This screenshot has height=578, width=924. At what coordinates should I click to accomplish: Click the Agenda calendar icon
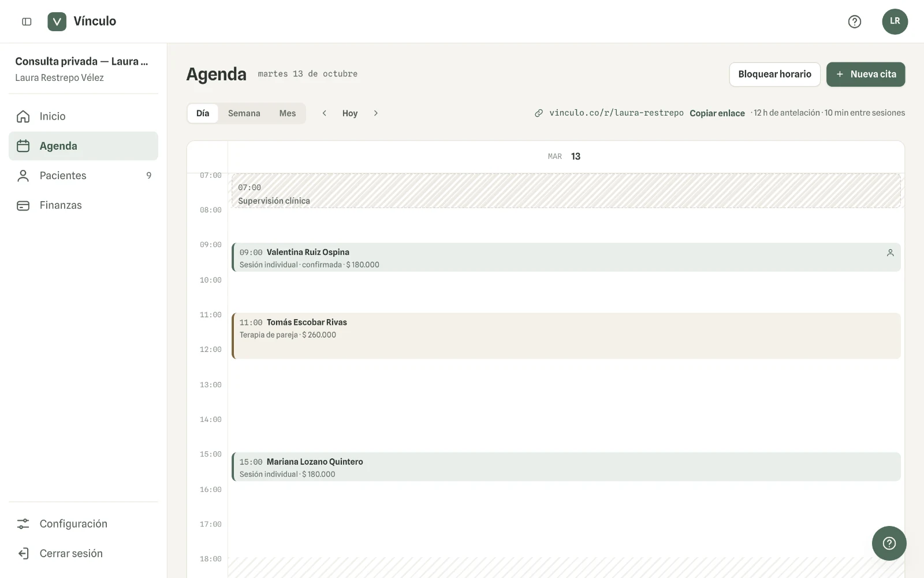click(23, 146)
